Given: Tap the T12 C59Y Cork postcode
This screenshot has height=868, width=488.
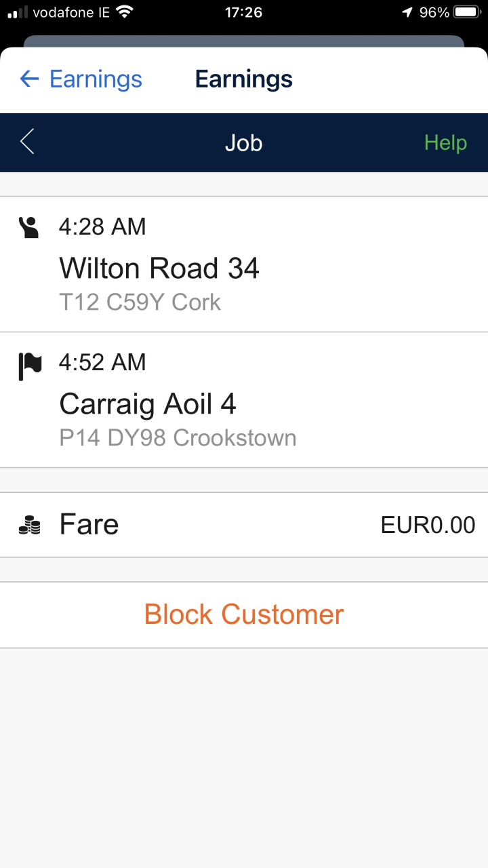Looking at the screenshot, I should click(140, 302).
